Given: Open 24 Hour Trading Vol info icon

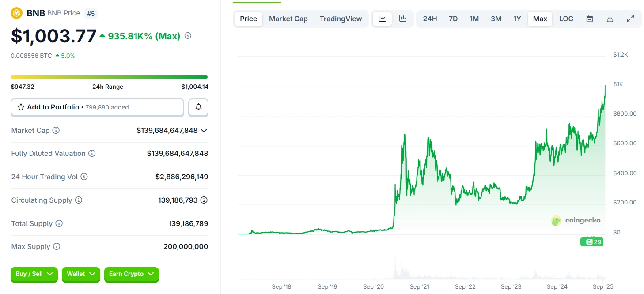Looking at the screenshot, I should click(x=84, y=177).
